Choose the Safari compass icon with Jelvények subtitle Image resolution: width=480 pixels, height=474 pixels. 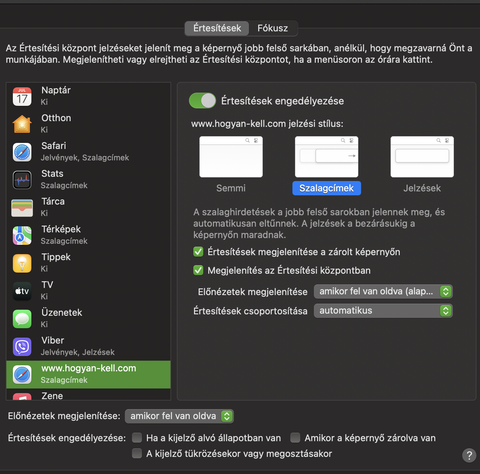click(x=22, y=152)
